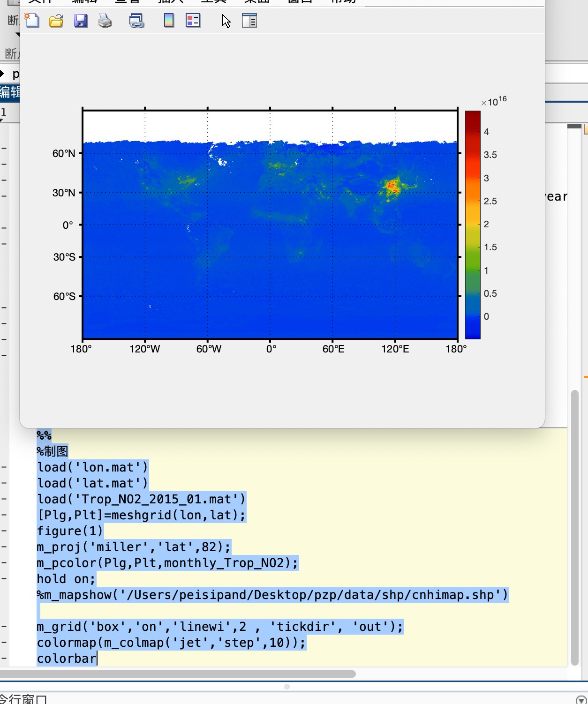This screenshot has width=588, height=704.
Task: Toggle the Insert Colorbar toolbar icon
Action: [x=169, y=21]
